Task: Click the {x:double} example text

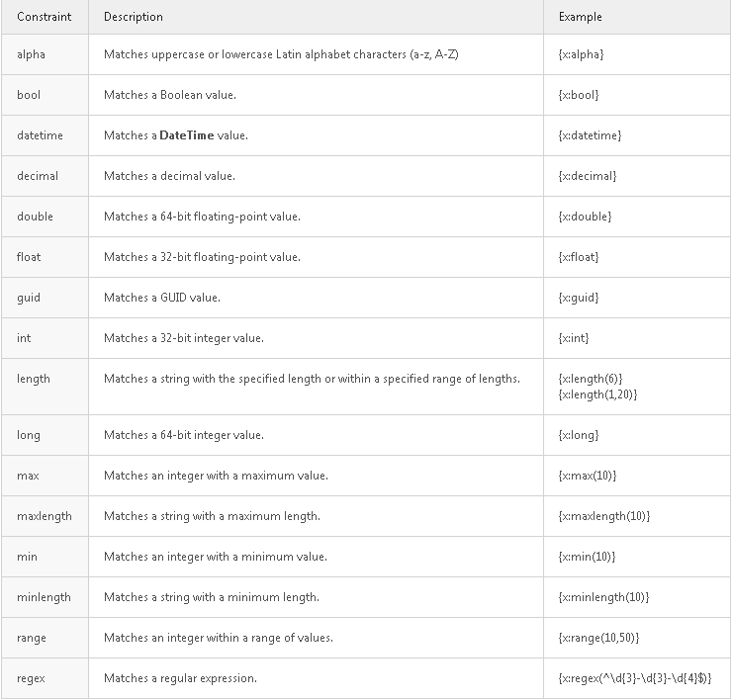Action: tap(585, 217)
